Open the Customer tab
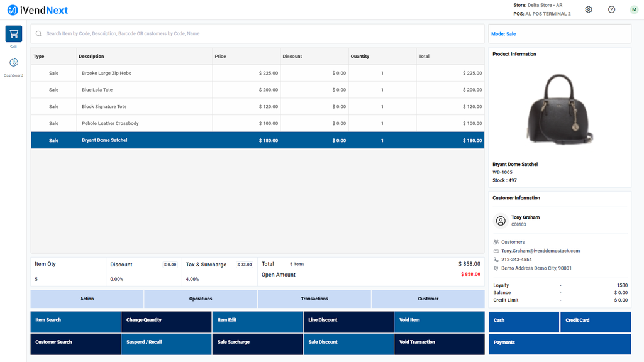Viewport: 644px width, 362px height. tap(428, 299)
